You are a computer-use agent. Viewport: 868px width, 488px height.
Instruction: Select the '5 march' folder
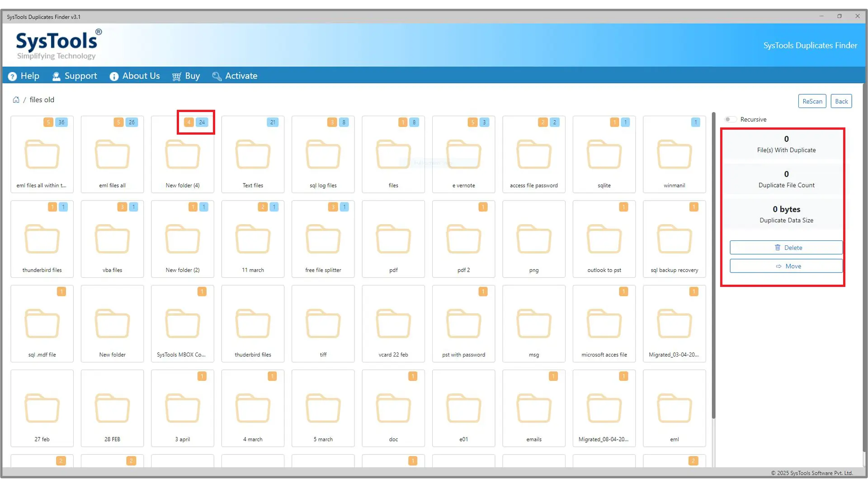(323, 408)
